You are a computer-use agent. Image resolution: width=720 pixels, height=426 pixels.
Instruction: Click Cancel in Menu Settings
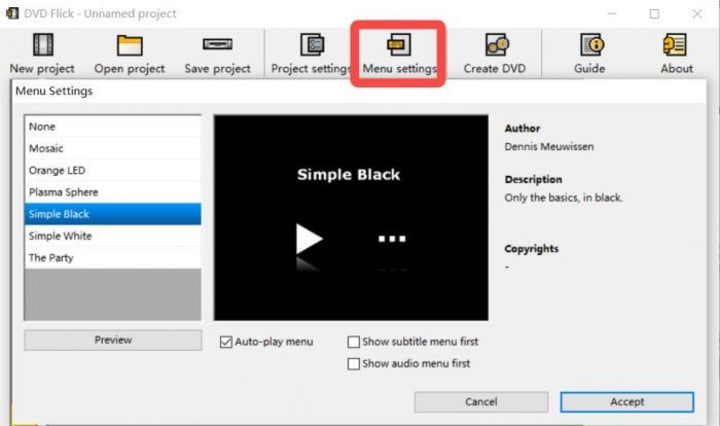(x=481, y=402)
